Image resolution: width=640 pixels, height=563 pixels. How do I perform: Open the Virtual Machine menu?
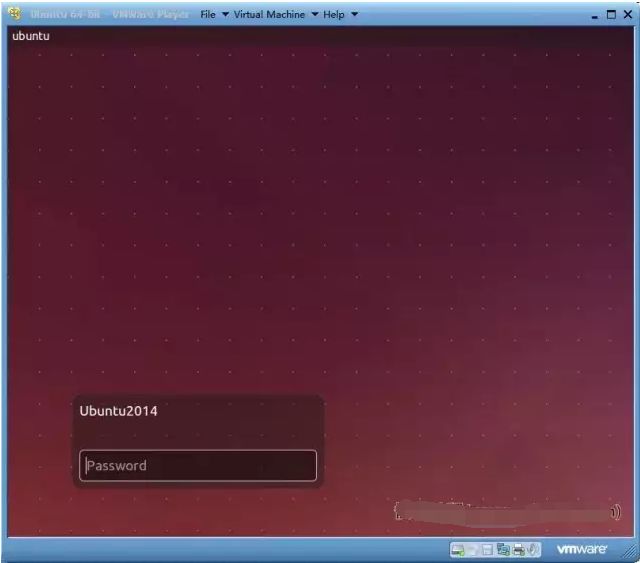pyautogui.click(x=269, y=15)
